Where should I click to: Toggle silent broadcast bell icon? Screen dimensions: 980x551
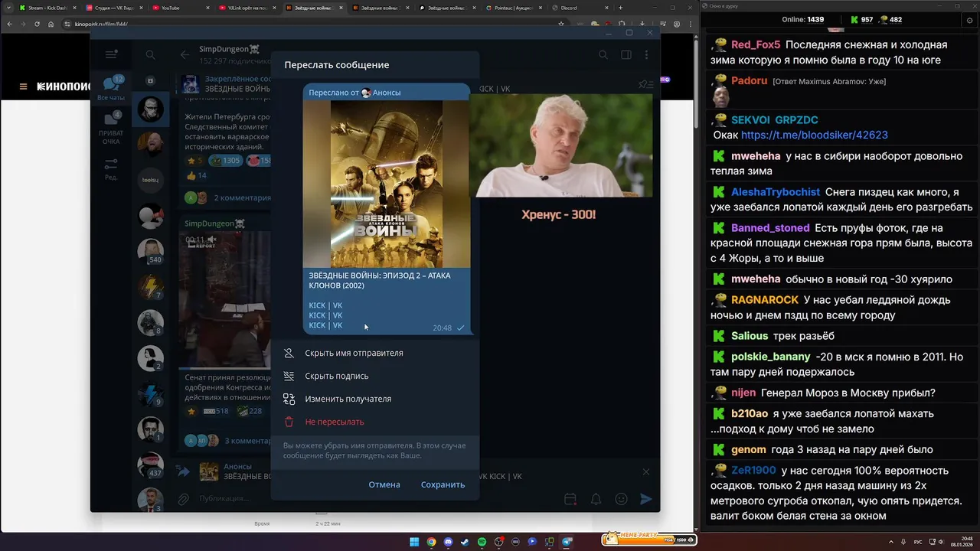coord(596,499)
